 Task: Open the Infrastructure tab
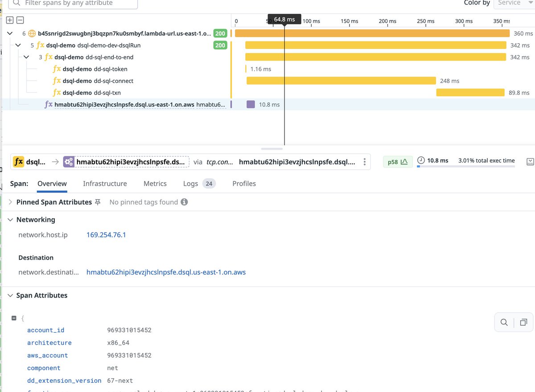pyautogui.click(x=105, y=184)
